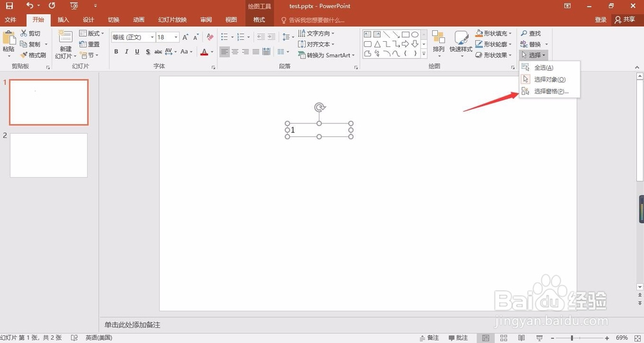Click numbered list icon
The height and width of the screenshot is (343, 644).
pos(241,37)
